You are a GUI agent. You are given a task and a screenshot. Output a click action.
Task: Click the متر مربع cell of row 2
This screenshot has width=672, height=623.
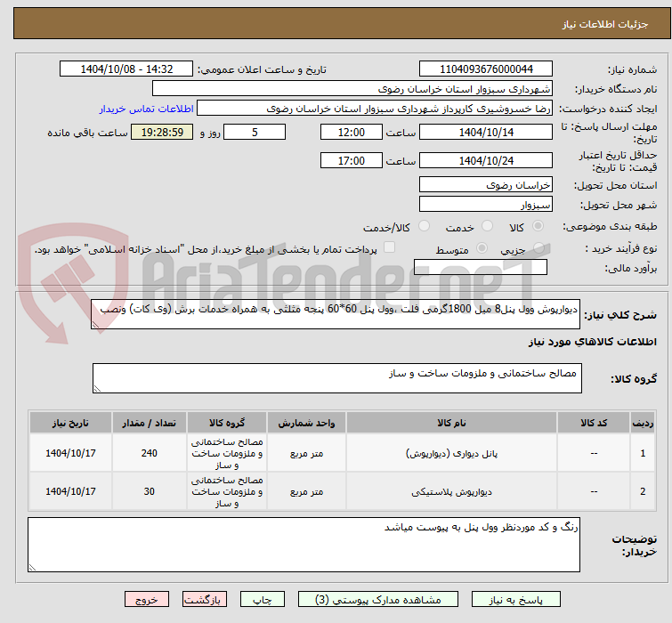(306, 491)
